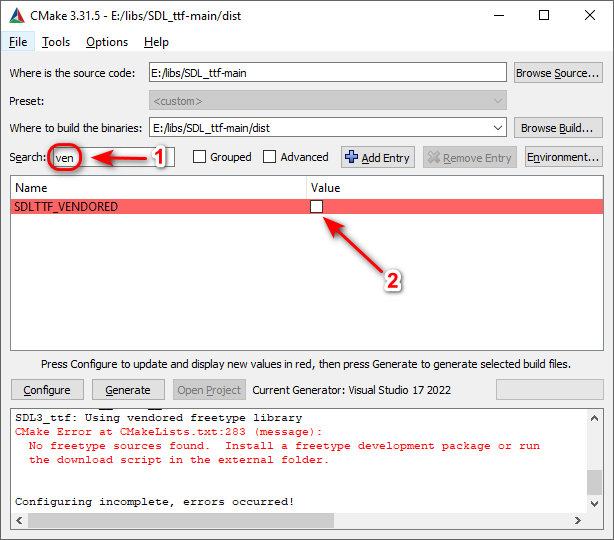Open the Tools menu
Image resolution: width=614 pixels, height=540 pixels.
coord(56,42)
